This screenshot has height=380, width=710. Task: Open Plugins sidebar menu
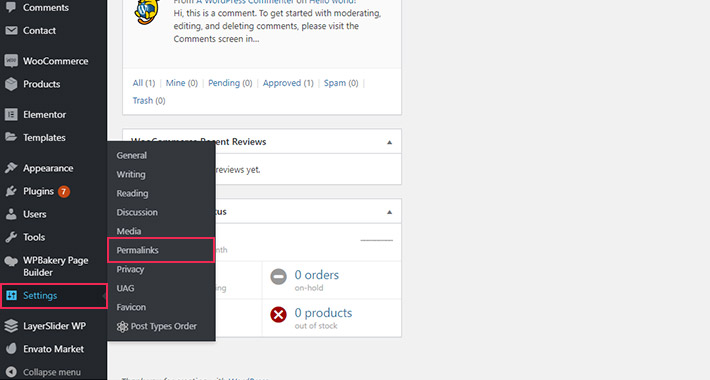coord(38,191)
